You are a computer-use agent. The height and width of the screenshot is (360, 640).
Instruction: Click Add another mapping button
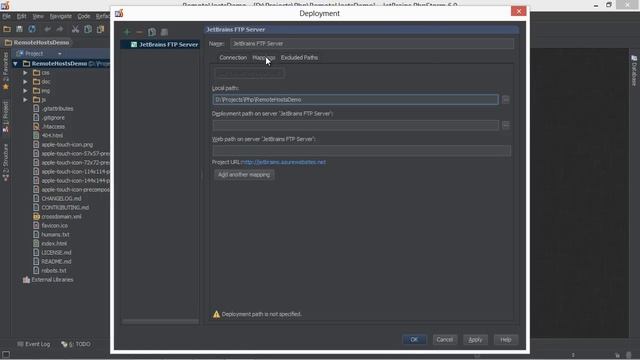[x=244, y=175]
